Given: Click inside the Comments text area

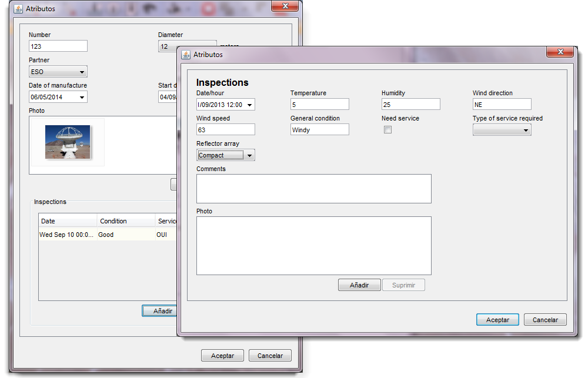Looking at the screenshot, I should point(313,189).
